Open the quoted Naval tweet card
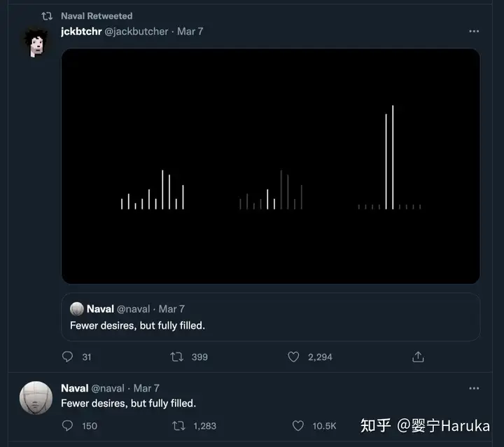The image size is (504, 447). click(271, 317)
